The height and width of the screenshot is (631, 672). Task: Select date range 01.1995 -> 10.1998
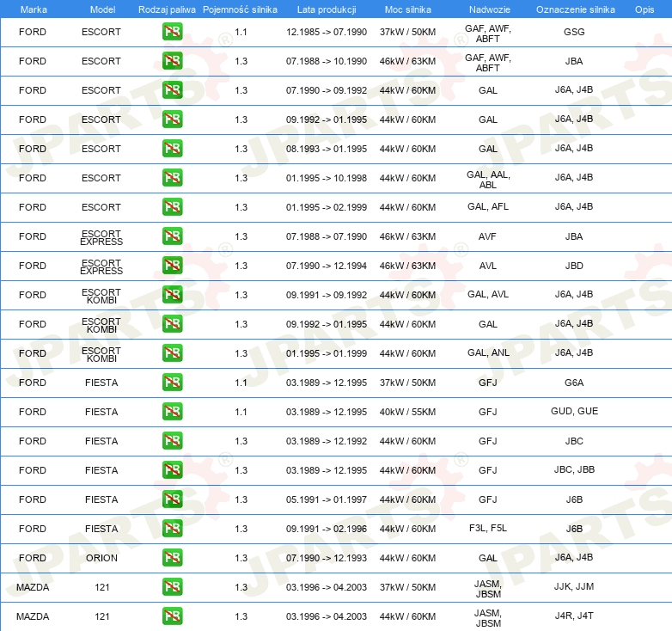pyautogui.click(x=327, y=178)
